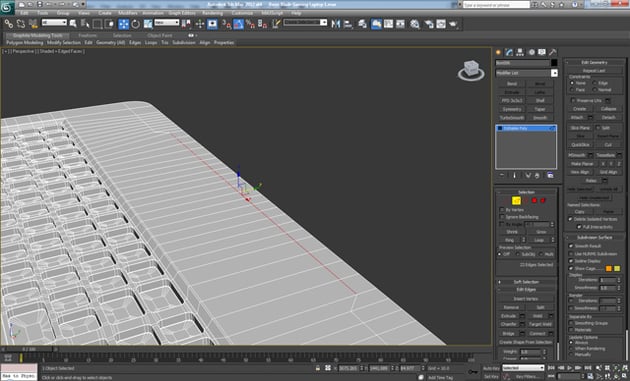Toggle Smooth Result checkbox
Screen dimensions: 630x381
pos(571,246)
